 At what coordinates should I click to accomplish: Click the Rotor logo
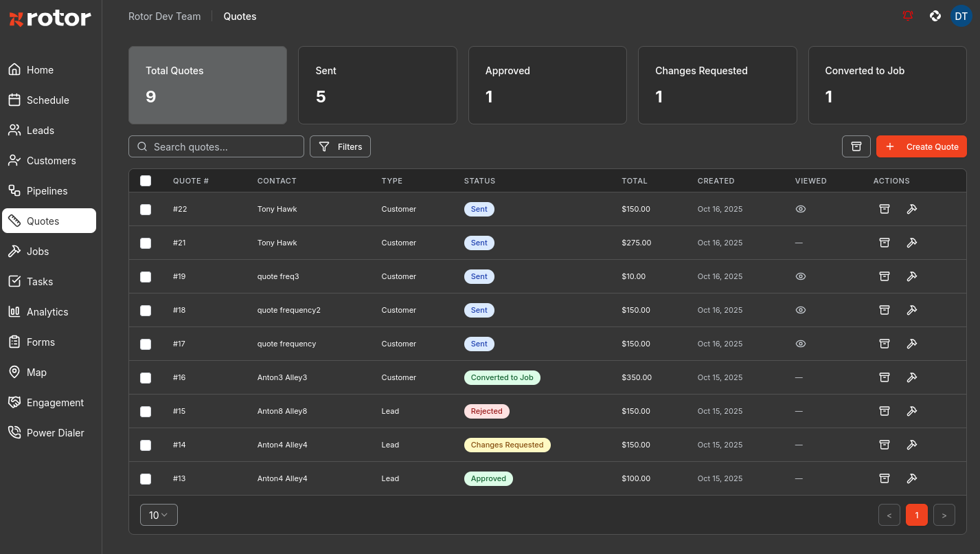pos(50,19)
